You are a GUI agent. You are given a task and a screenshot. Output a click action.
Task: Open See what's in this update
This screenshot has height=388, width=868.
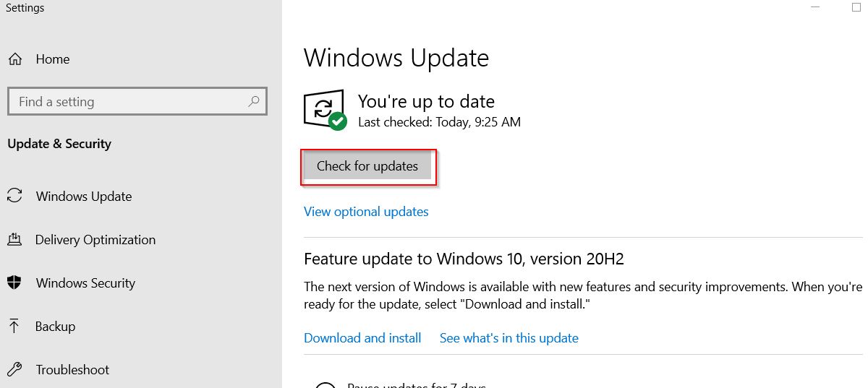509,338
